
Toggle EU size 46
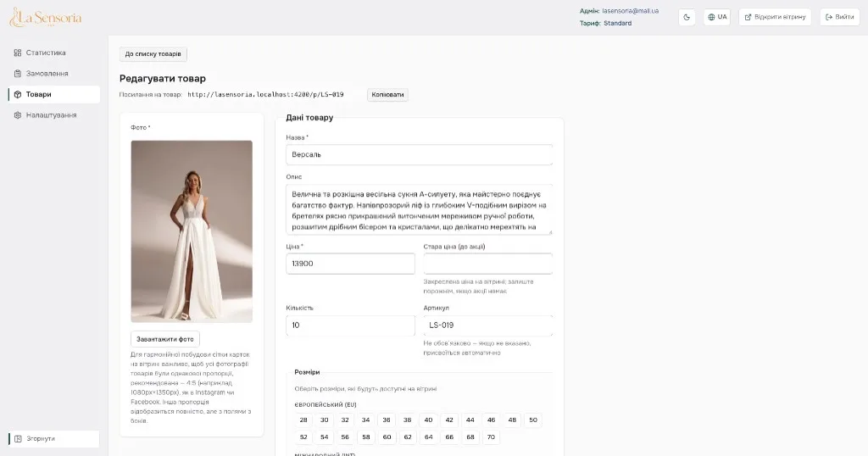click(x=491, y=420)
